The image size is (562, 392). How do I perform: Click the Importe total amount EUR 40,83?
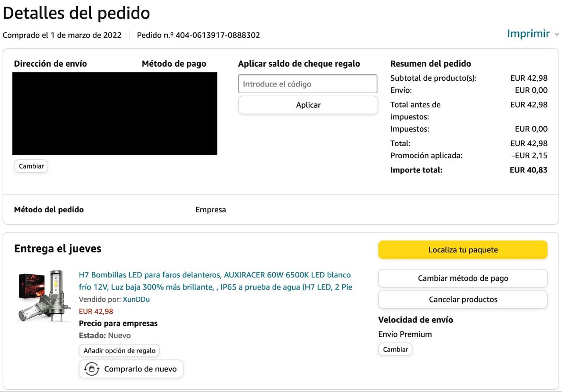[529, 170]
